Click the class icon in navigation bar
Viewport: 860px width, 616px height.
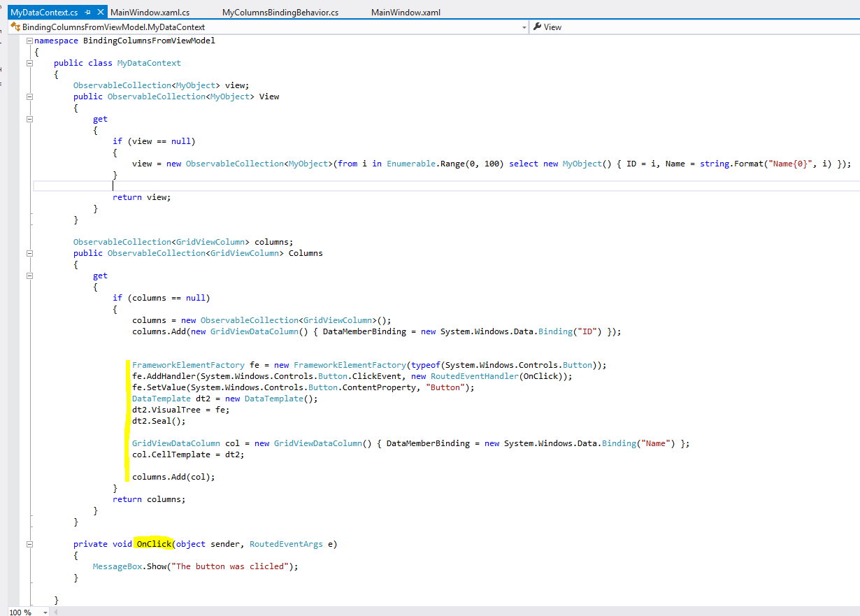click(x=15, y=27)
